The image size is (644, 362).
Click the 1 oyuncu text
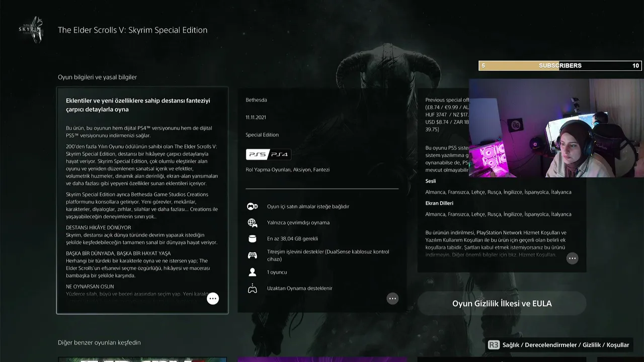coord(277,272)
